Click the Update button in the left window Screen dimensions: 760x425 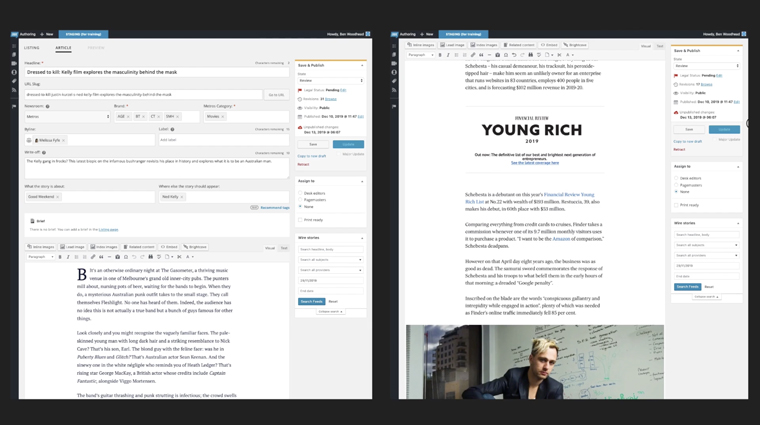point(348,144)
